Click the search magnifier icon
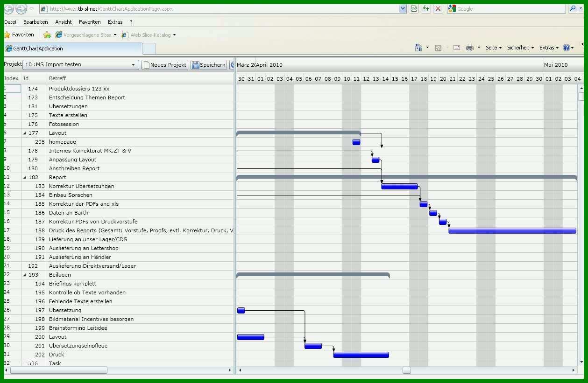 [573, 8]
